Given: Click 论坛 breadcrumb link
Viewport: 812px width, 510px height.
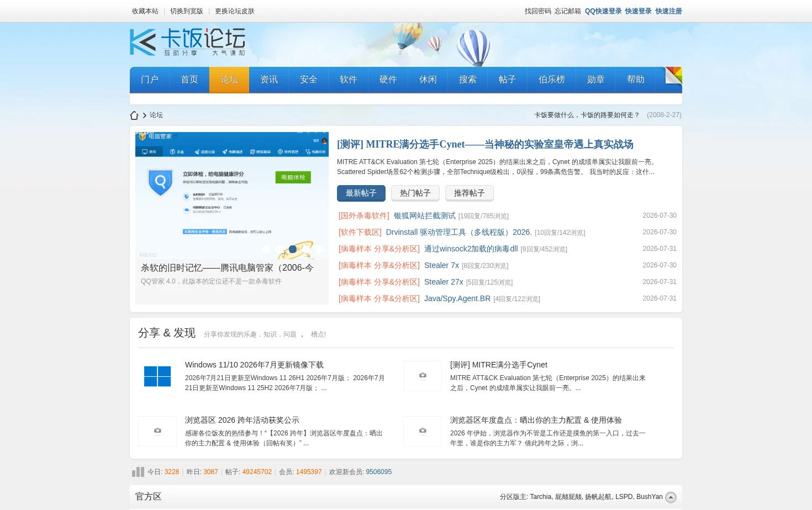Looking at the screenshot, I should click(156, 115).
